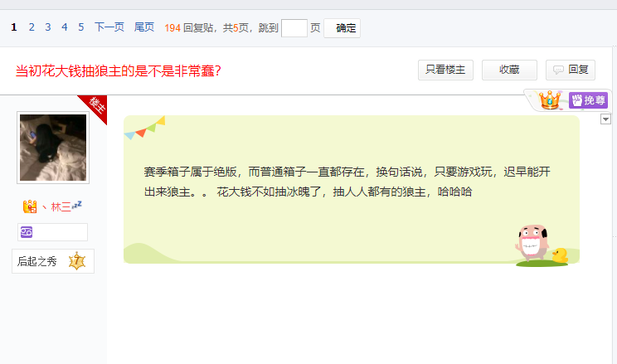Toggle 只看楼主 to show only author posts

click(x=445, y=70)
